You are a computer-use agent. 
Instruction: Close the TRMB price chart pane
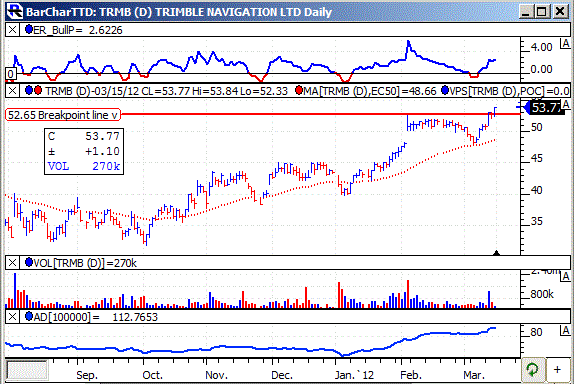(x=12, y=90)
